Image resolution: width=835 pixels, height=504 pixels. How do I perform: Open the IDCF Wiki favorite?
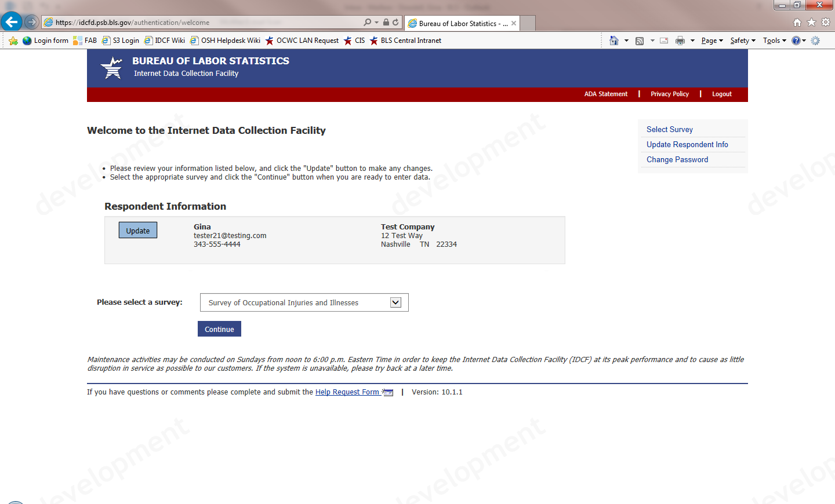click(165, 41)
